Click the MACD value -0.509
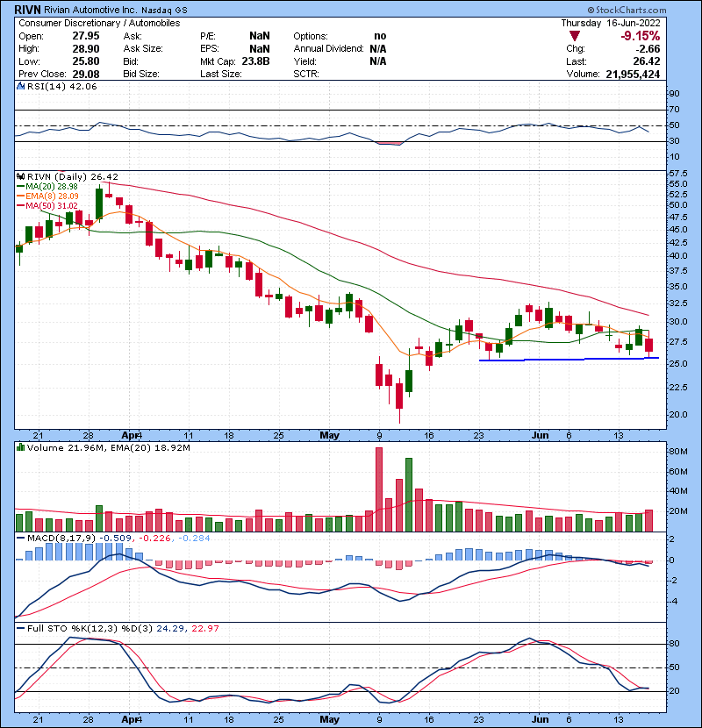 [115, 539]
